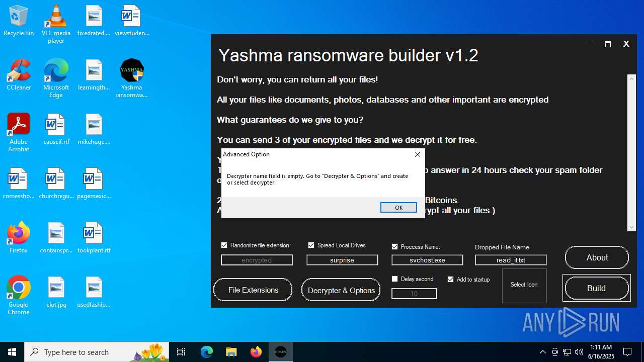The width and height of the screenshot is (644, 362).
Task: Click ransom note scrollbar down arrow
Action: tap(632, 227)
